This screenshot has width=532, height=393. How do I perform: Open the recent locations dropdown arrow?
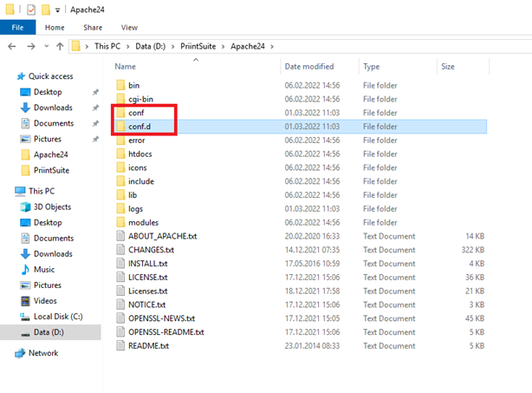[45, 46]
